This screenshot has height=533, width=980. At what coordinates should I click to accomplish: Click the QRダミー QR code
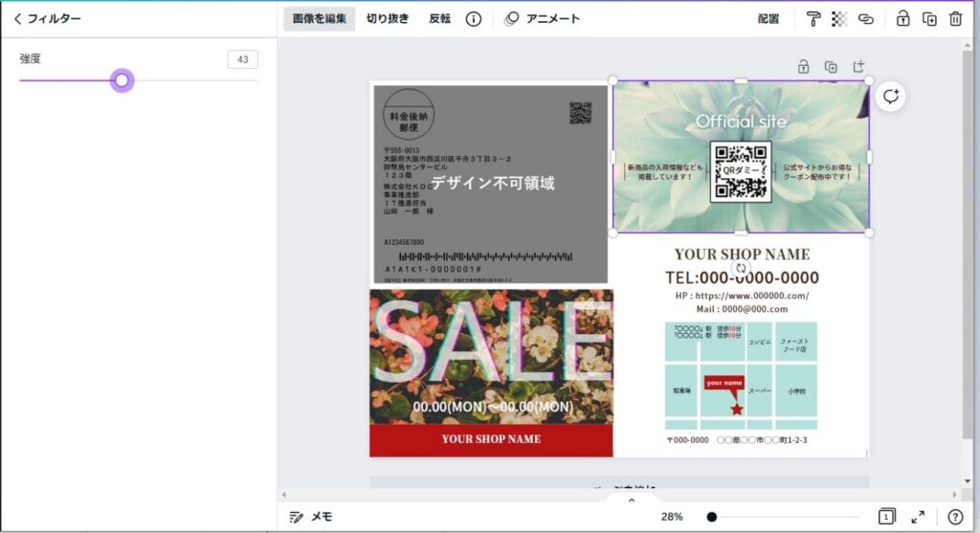(x=741, y=171)
